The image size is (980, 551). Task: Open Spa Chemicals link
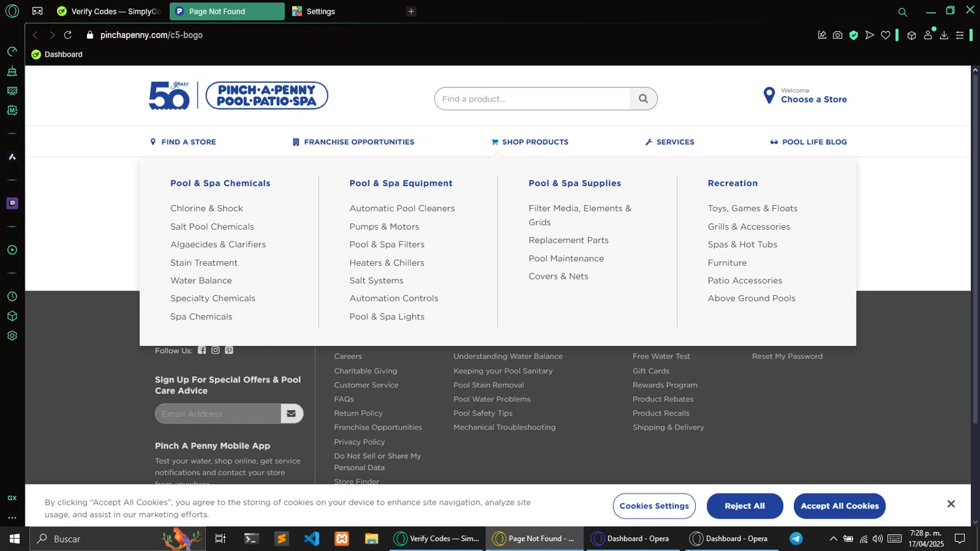[201, 317]
